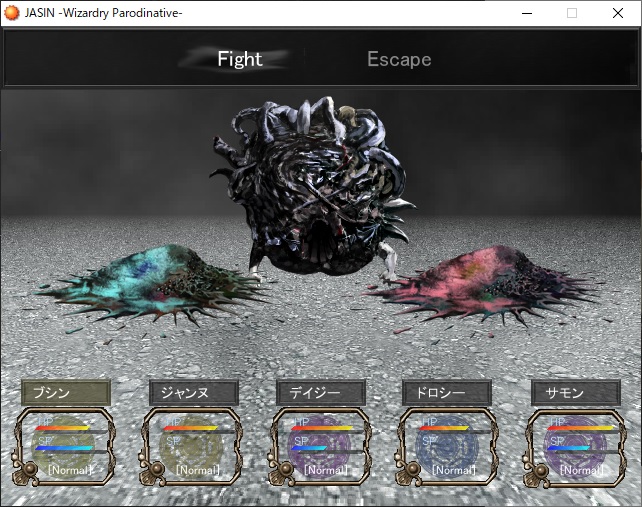Click サモン's purple status frame emblem

tap(576, 446)
